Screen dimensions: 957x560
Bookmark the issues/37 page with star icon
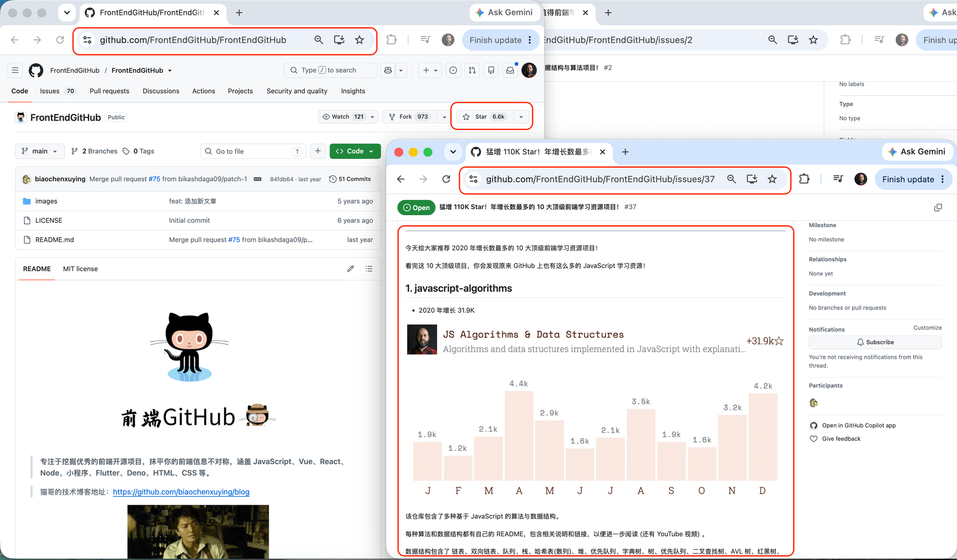coord(772,179)
